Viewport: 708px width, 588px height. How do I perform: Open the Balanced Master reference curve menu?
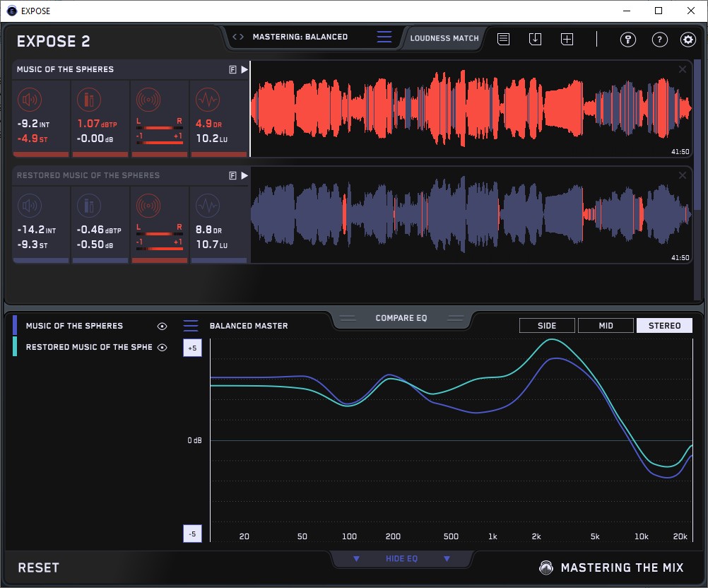click(191, 327)
